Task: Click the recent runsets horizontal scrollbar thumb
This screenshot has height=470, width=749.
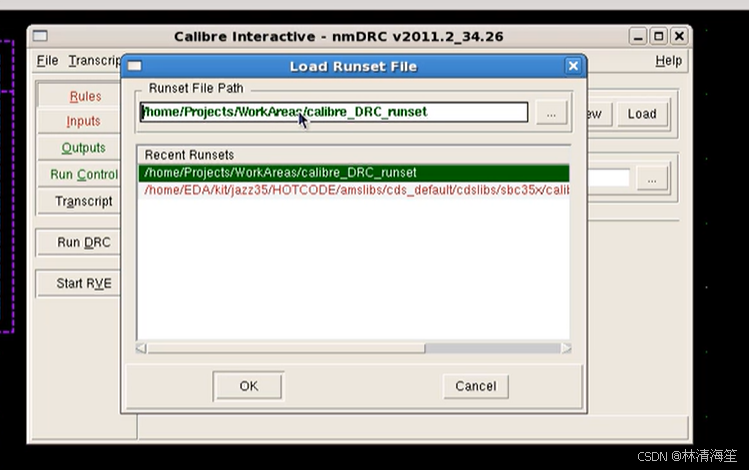Action: point(286,348)
